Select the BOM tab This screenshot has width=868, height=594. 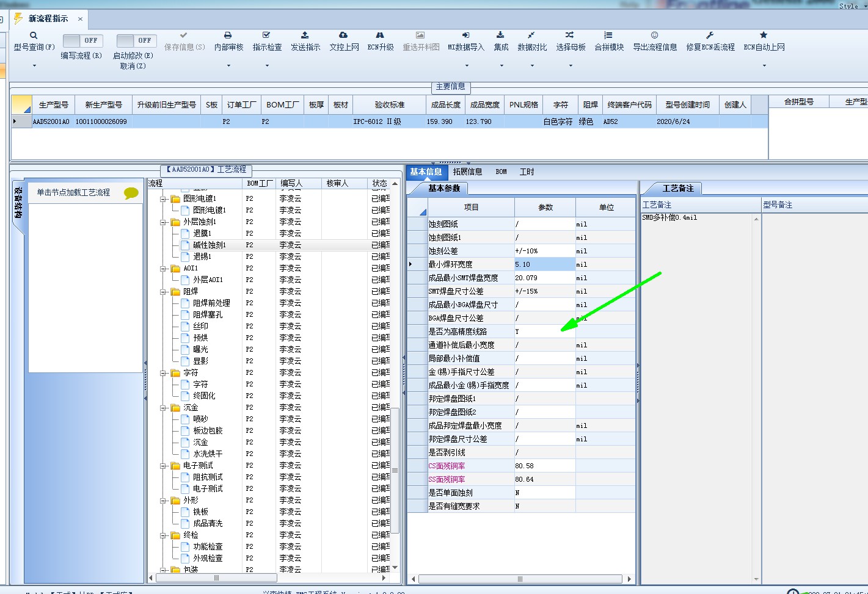point(501,172)
